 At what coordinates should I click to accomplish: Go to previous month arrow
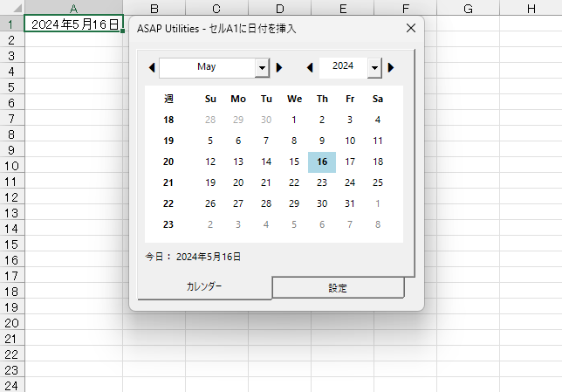tap(152, 67)
